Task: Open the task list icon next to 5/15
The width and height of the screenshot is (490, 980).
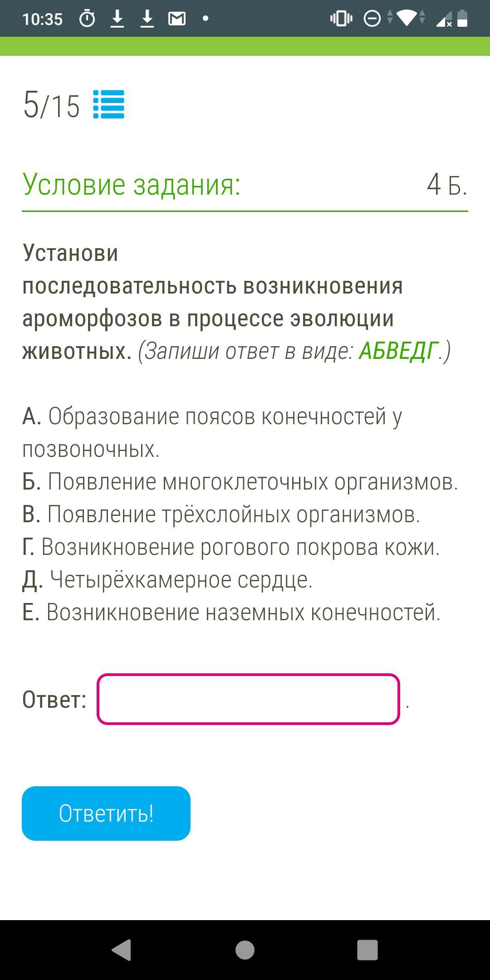Action: pyautogui.click(x=108, y=104)
